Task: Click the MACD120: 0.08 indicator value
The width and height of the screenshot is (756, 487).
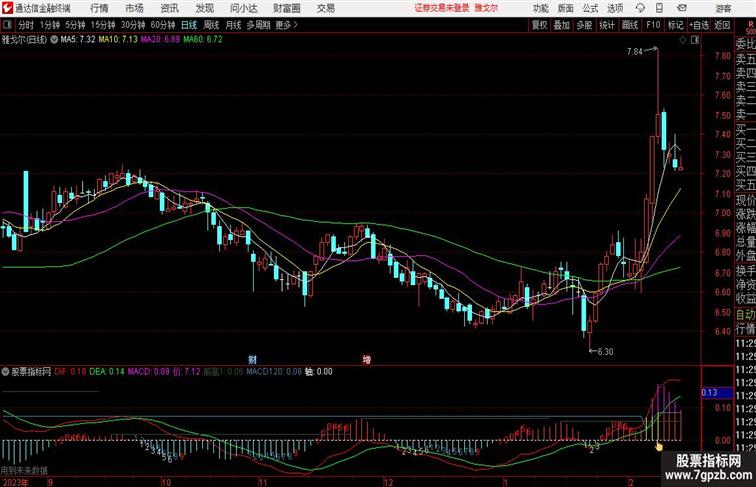Action: point(274,372)
